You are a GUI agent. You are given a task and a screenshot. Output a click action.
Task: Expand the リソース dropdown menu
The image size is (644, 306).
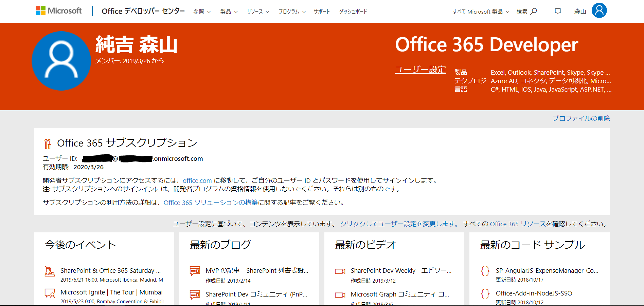258,12
